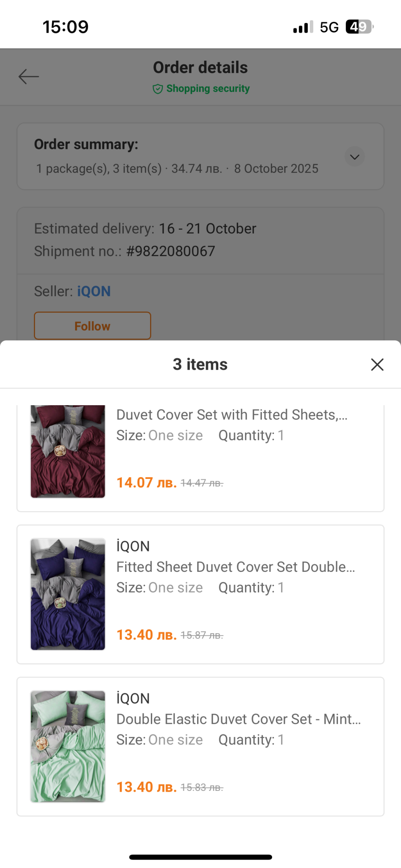The width and height of the screenshot is (401, 868).
Task: Close the 3 items sheet
Action: click(x=377, y=364)
